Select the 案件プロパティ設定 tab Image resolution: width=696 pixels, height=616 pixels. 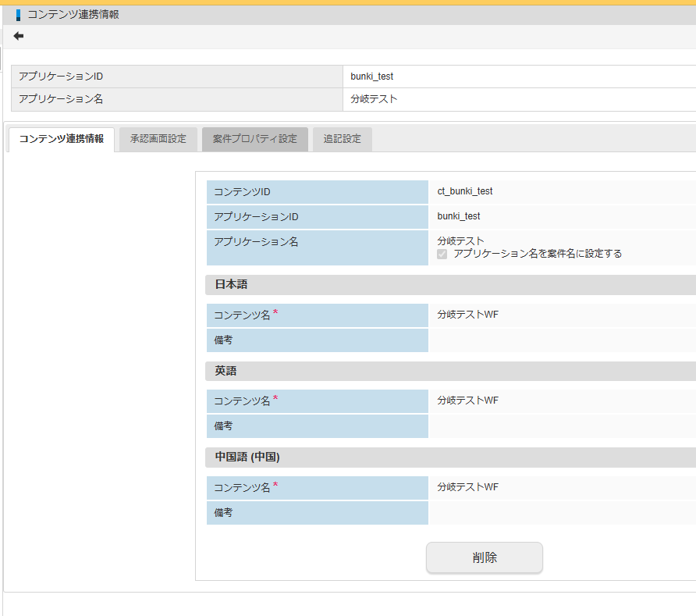(x=255, y=139)
